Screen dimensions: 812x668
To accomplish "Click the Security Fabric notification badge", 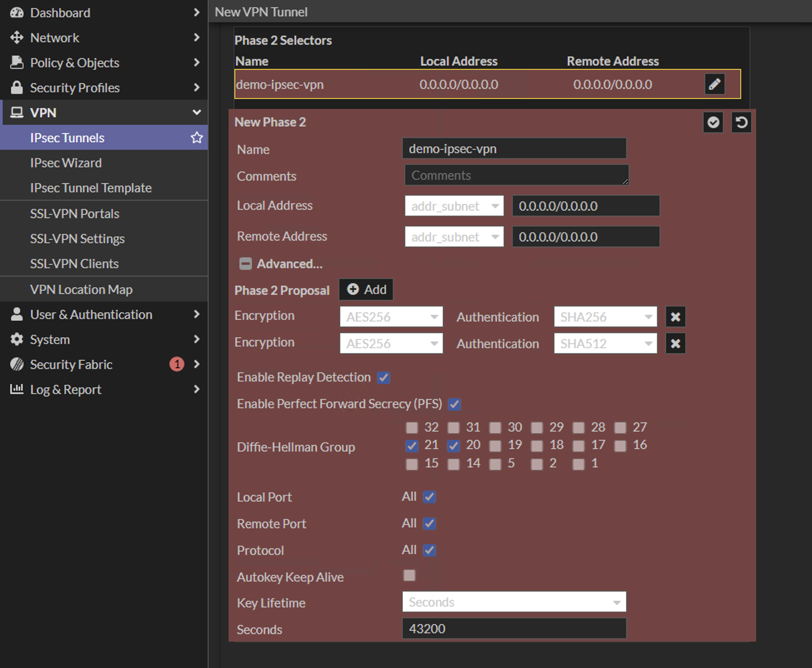I will [x=177, y=364].
